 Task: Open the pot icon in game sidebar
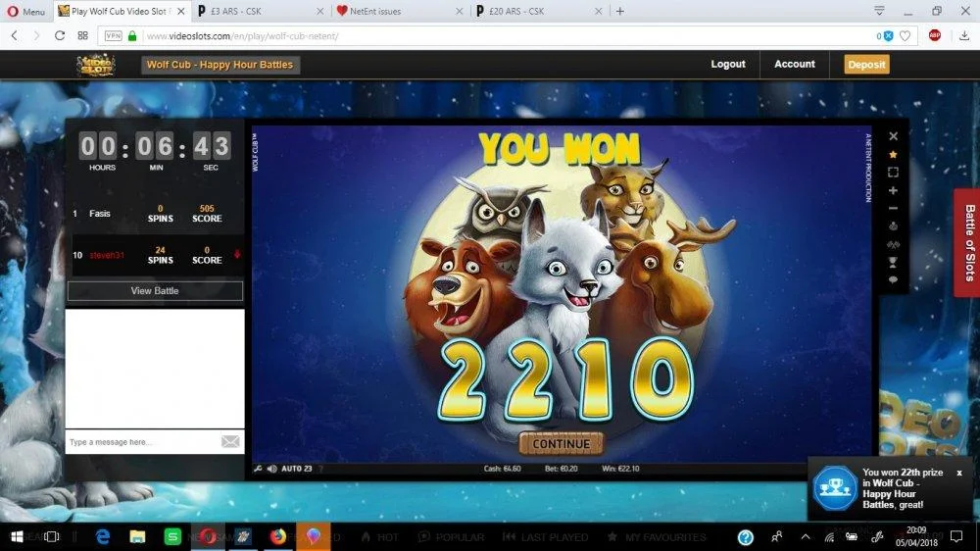coord(893,225)
